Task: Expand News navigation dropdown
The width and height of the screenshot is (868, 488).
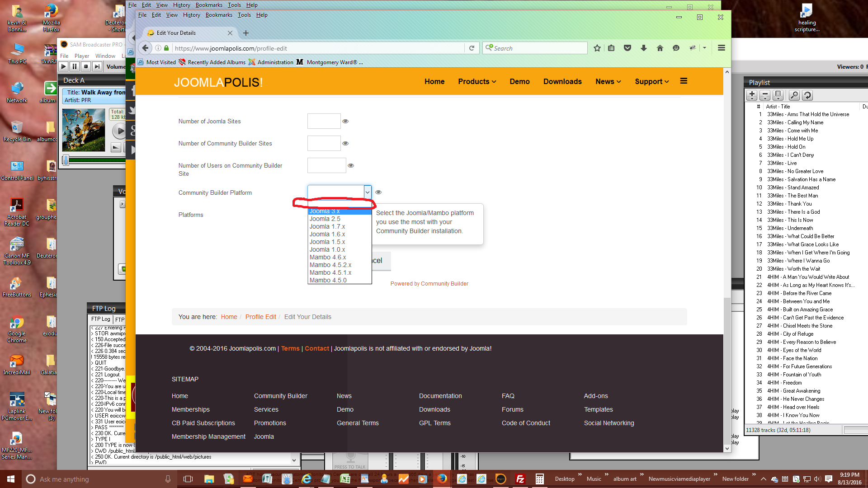Action: tap(608, 81)
